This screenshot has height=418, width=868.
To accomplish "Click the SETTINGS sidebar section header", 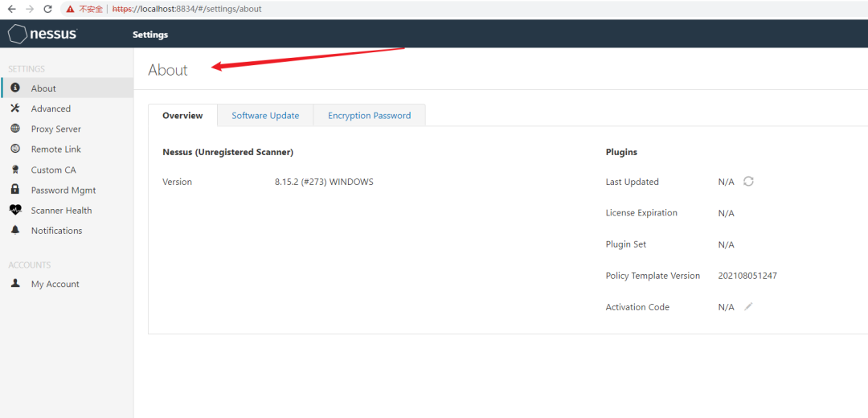I will pos(27,68).
